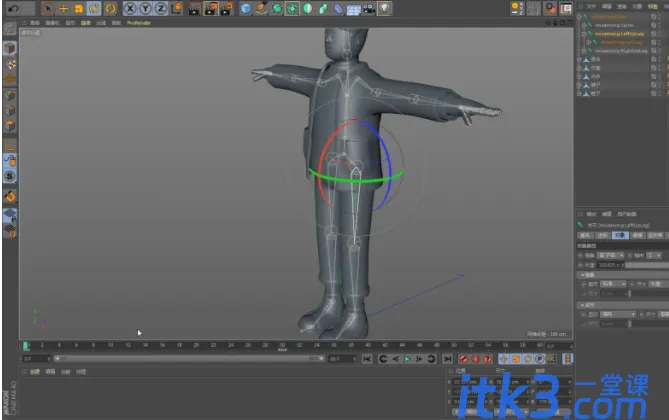Image resolution: width=669 pixels, height=420 pixels.
Task: Switch to Polygons mode
Action: coord(10,126)
